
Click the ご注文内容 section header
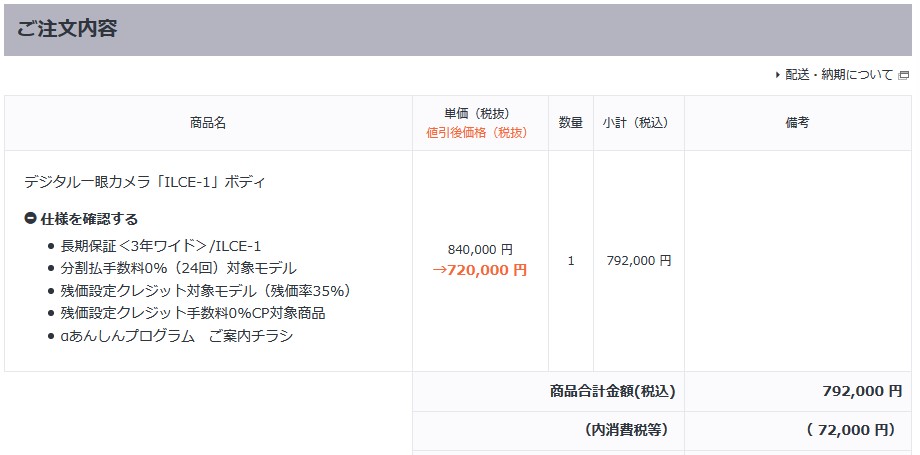(67, 29)
